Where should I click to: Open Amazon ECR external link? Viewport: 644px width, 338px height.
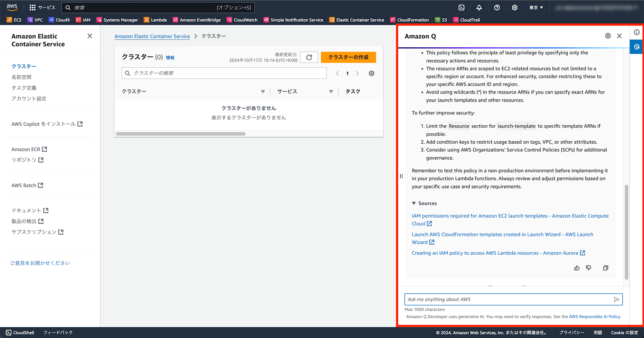[29, 149]
